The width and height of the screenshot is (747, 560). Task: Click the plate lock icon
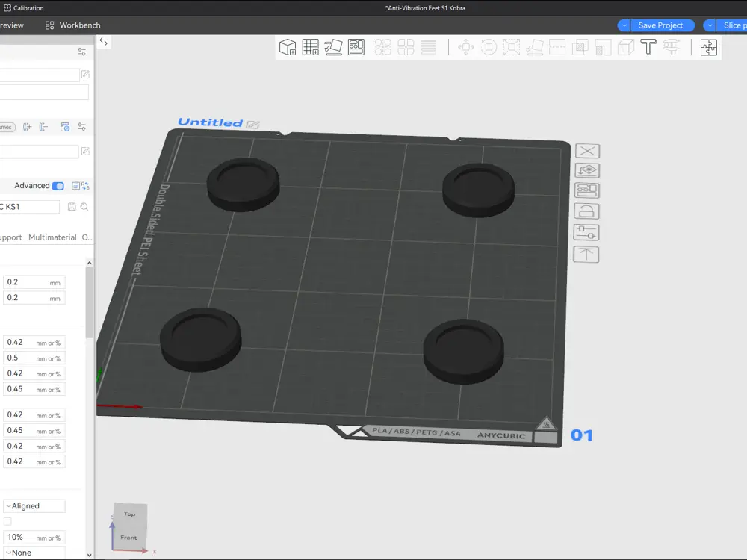pyautogui.click(x=587, y=211)
